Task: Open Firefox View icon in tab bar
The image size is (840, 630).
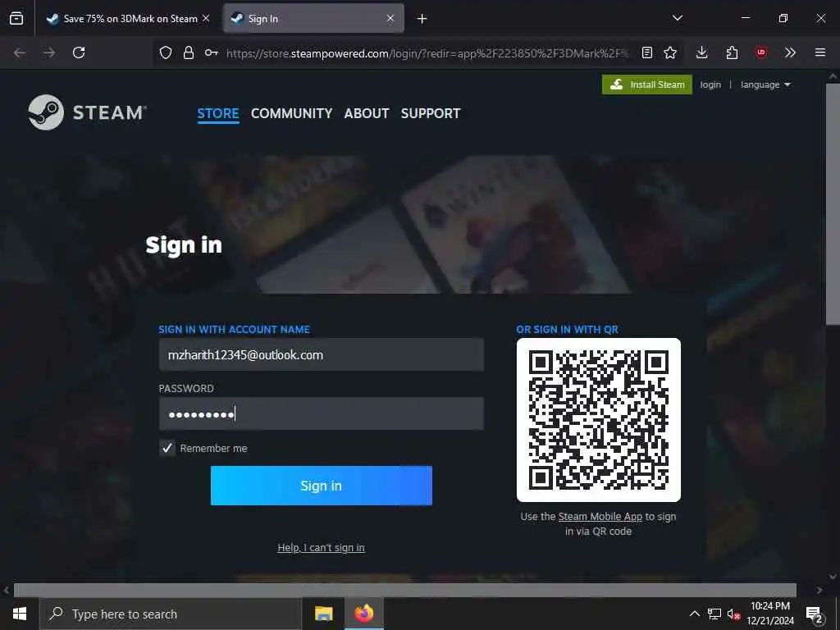Action: click(x=16, y=18)
